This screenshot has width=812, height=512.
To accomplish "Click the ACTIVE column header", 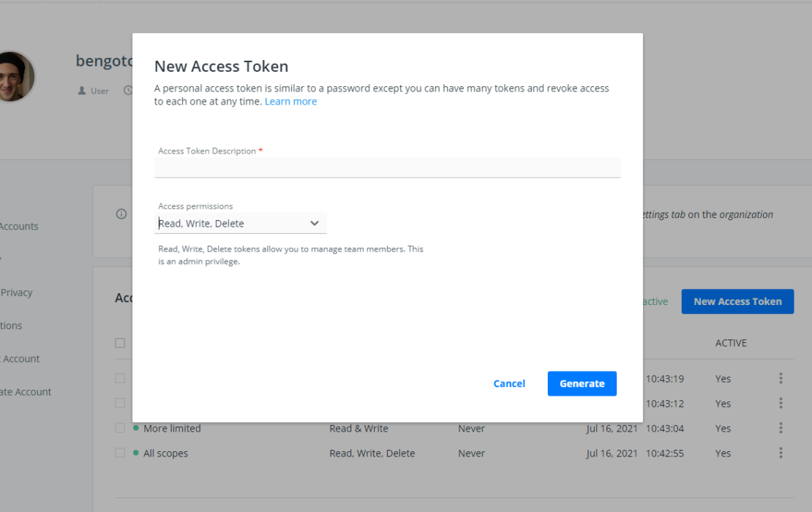I will tap(730, 343).
